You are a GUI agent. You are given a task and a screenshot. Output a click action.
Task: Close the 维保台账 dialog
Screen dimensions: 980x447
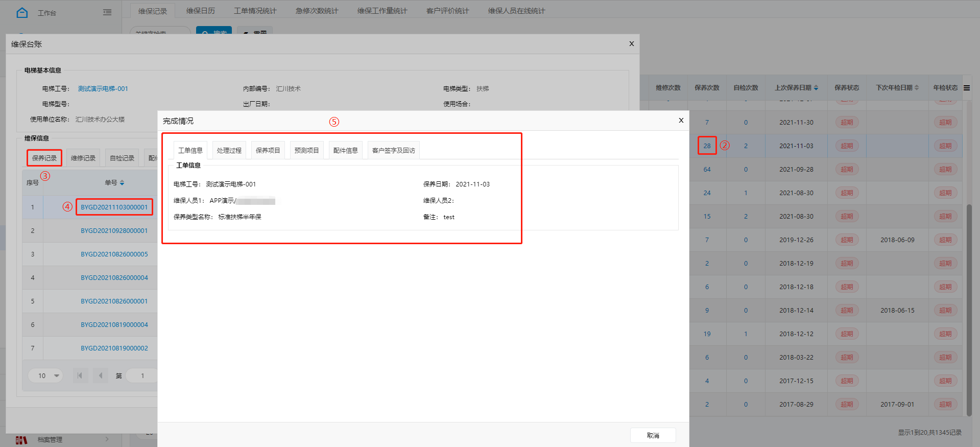click(x=632, y=44)
